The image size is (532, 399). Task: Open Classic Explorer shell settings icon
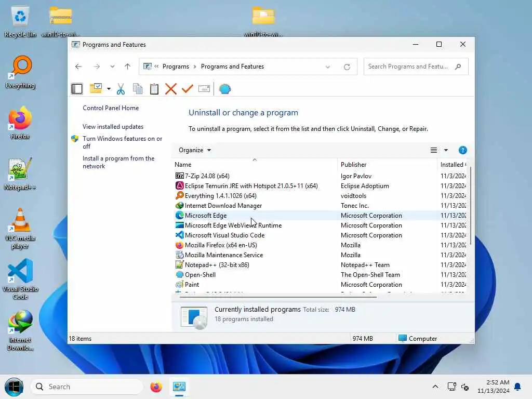point(225,89)
